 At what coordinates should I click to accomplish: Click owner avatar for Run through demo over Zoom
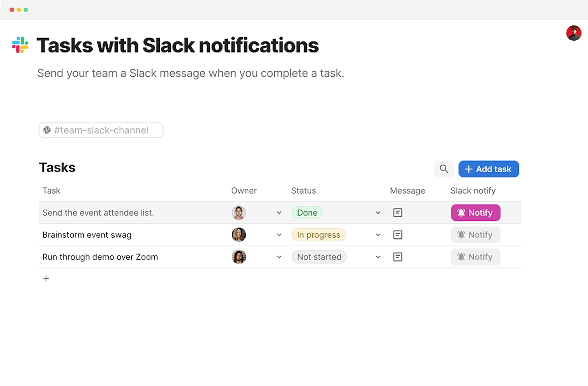pos(239,257)
